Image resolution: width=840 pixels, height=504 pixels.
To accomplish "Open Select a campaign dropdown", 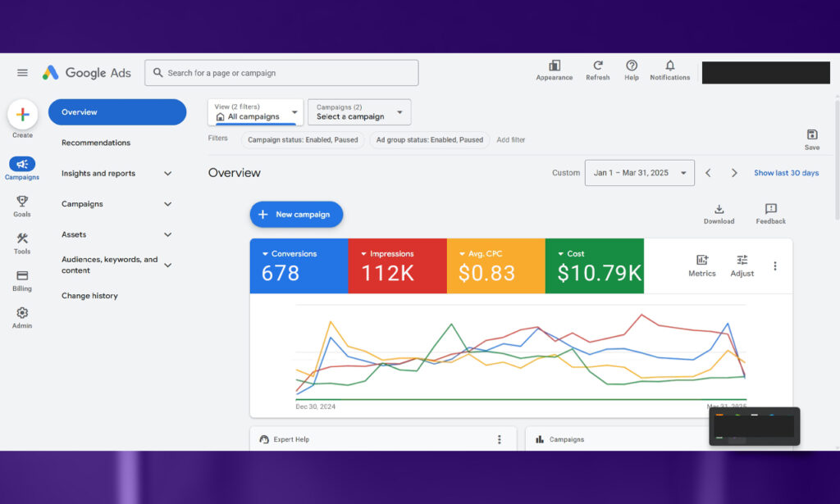I will 359,112.
